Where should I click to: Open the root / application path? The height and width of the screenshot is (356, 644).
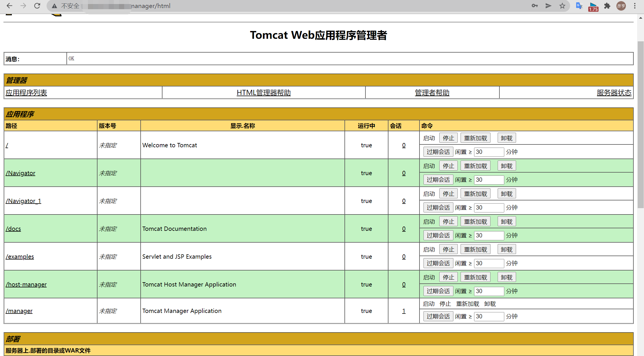click(x=7, y=145)
